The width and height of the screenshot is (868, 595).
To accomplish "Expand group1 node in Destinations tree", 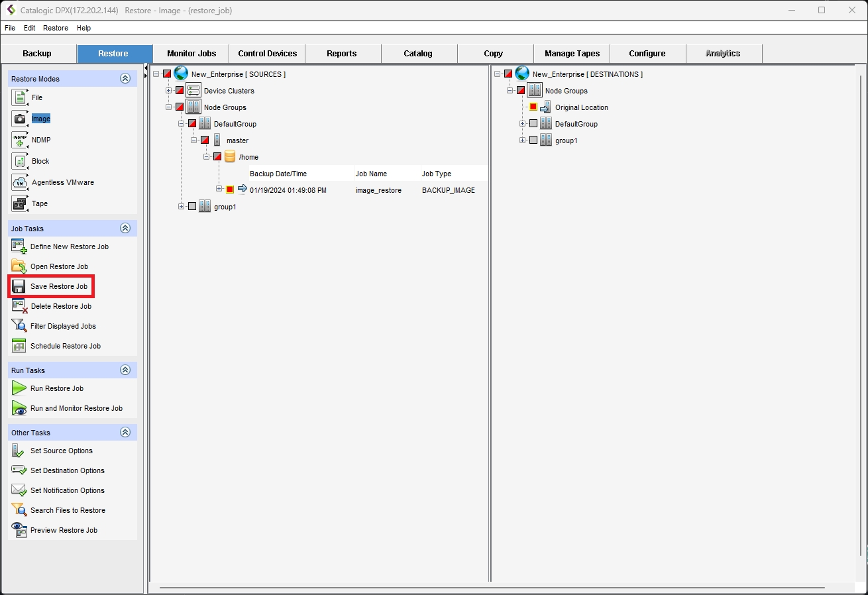I will coord(523,140).
